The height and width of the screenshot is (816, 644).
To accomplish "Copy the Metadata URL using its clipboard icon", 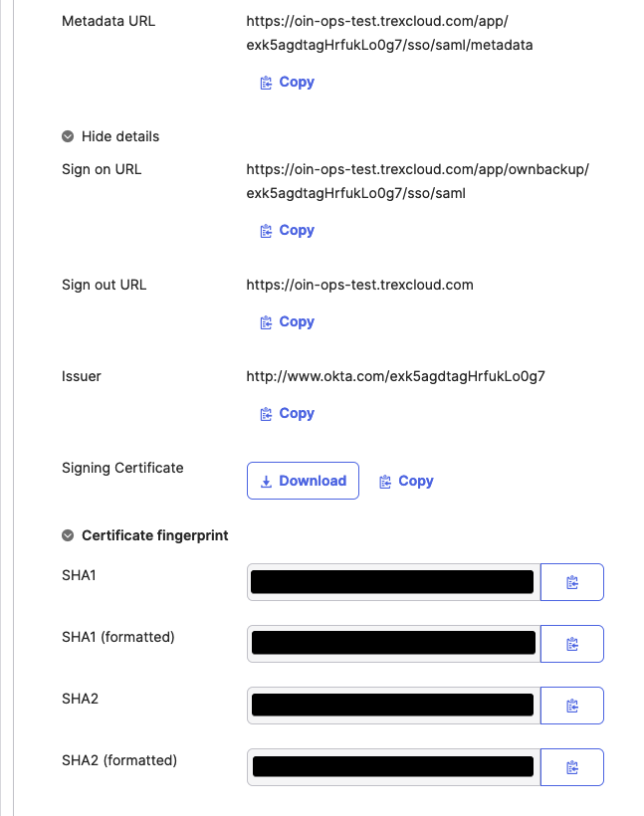I will click(x=265, y=82).
